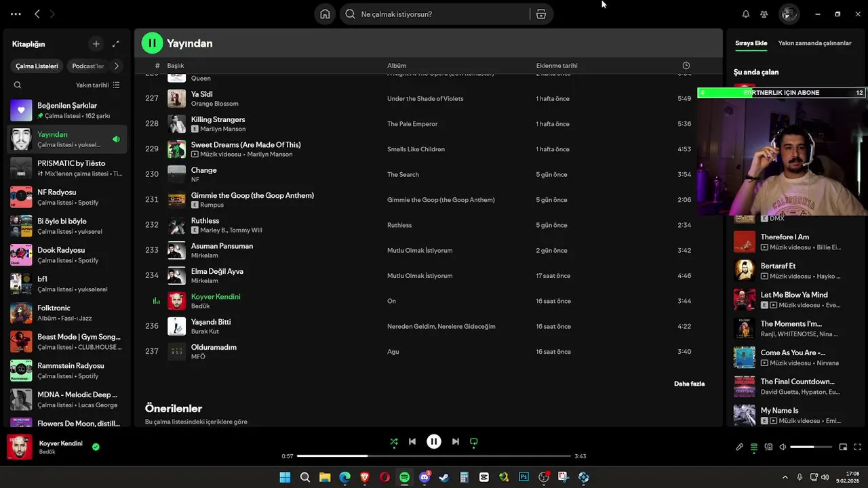Pause playback in the bottom player
Screen dimensions: 868x488
click(434, 442)
